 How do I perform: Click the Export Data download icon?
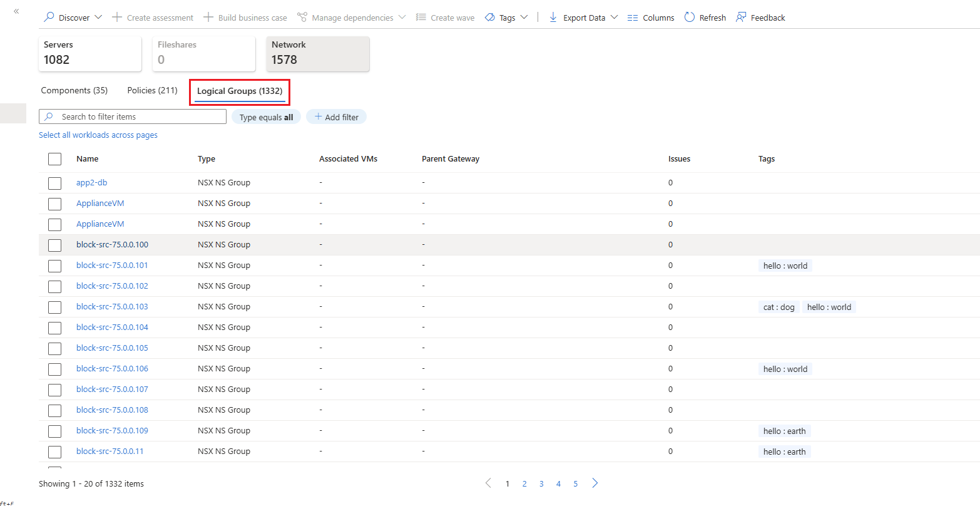pos(553,18)
